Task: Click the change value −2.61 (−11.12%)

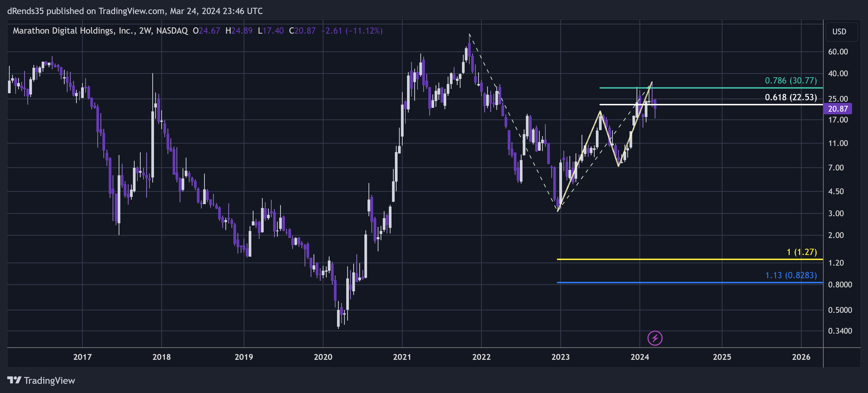Action: (x=352, y=31)
